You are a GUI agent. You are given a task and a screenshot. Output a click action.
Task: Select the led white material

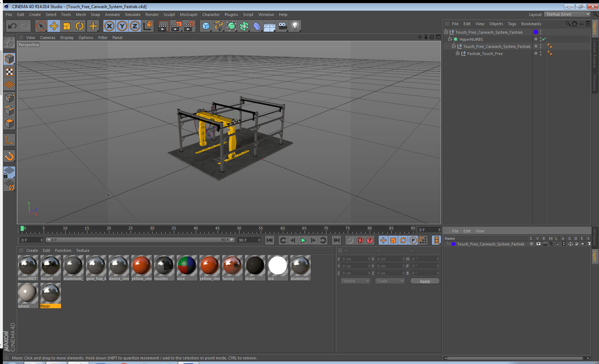coord(277,268)
